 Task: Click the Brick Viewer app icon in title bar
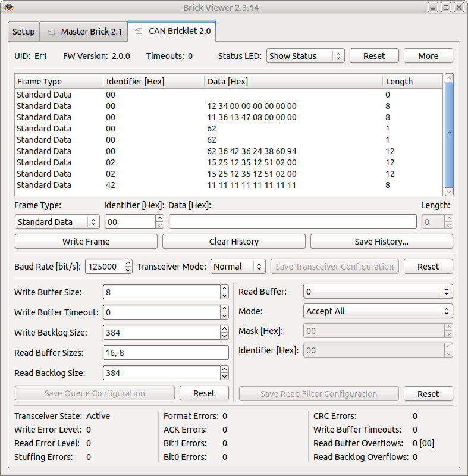coord(9,8)
